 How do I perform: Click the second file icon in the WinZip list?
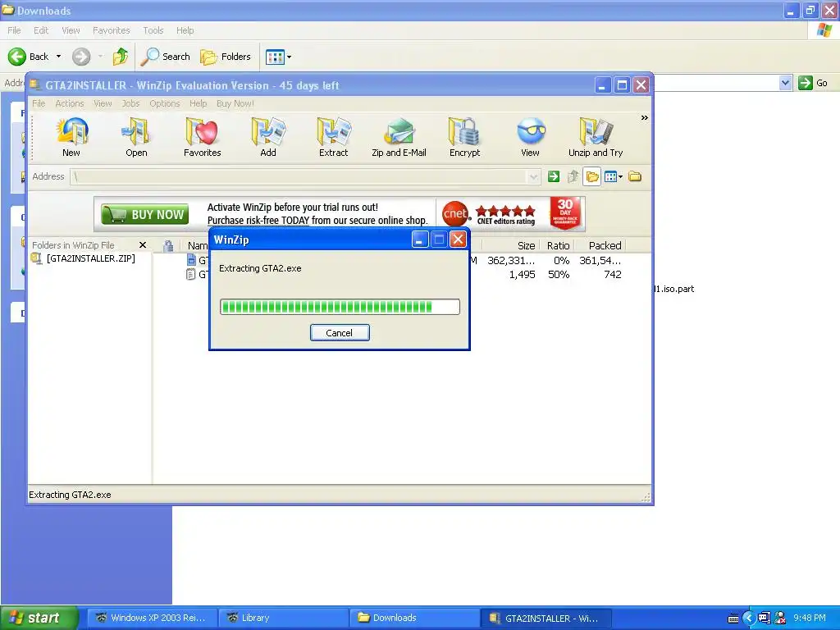[x=190, y=274]
